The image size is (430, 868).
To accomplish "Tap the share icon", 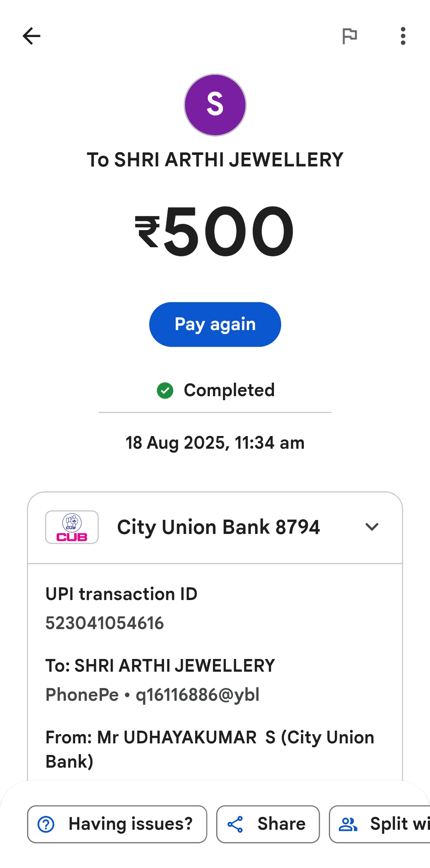I will point(235,824).
